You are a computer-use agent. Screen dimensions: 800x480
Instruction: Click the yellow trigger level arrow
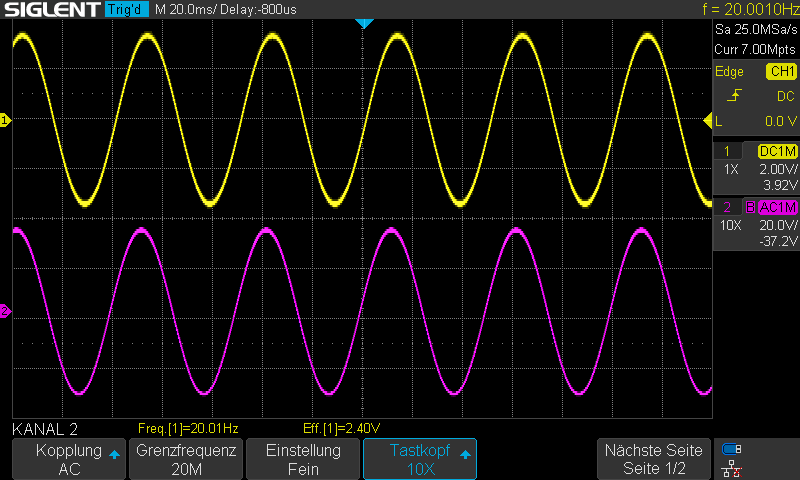pyautogui.click(x=708, y=121)
